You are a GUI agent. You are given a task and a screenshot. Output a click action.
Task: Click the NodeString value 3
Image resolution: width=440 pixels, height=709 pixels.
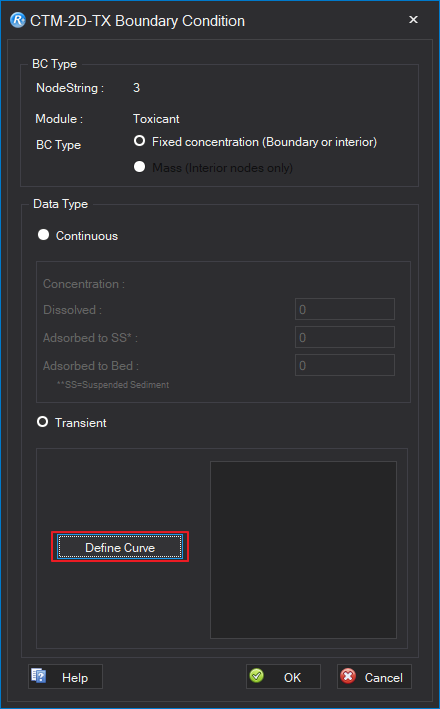click(136, 88)
